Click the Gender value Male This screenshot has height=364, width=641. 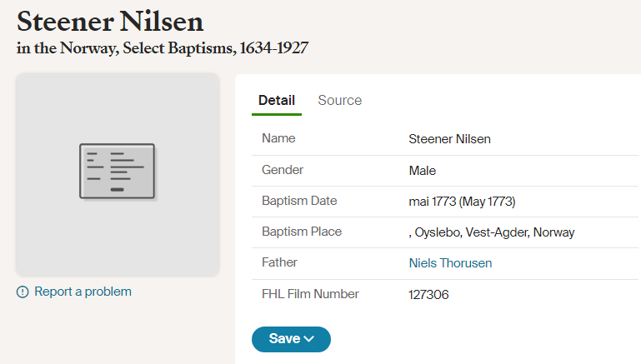coord(423,171)
